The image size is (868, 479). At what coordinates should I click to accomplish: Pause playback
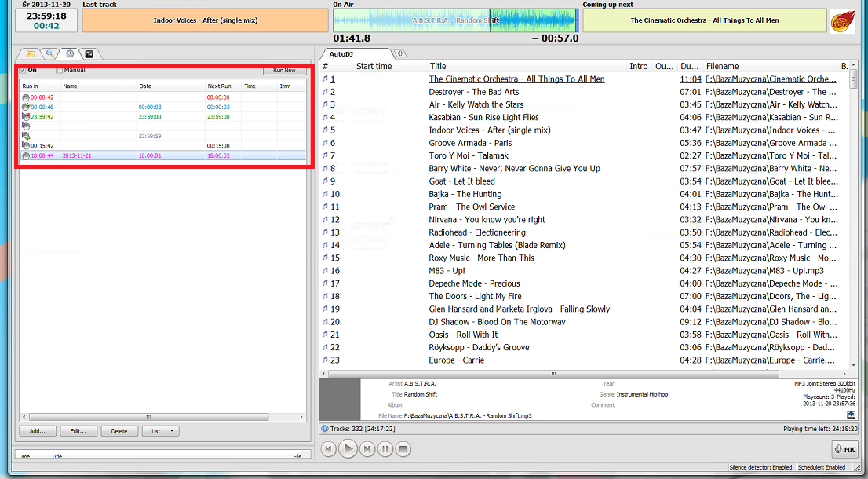tap(385, 449)
